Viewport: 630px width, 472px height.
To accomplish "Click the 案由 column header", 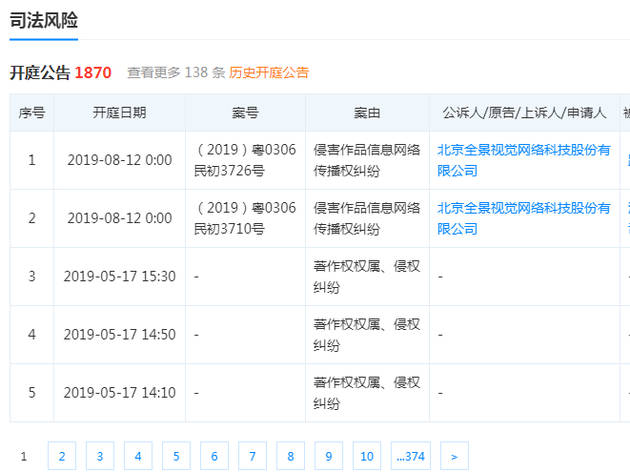I will tap(367, 113).
